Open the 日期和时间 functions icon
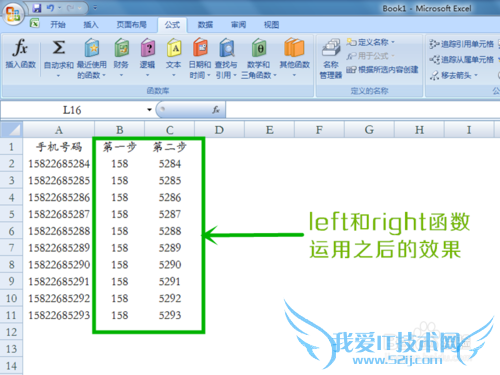Image resolution: width=500 pixels, height=375 pixels. coord(200,47)
